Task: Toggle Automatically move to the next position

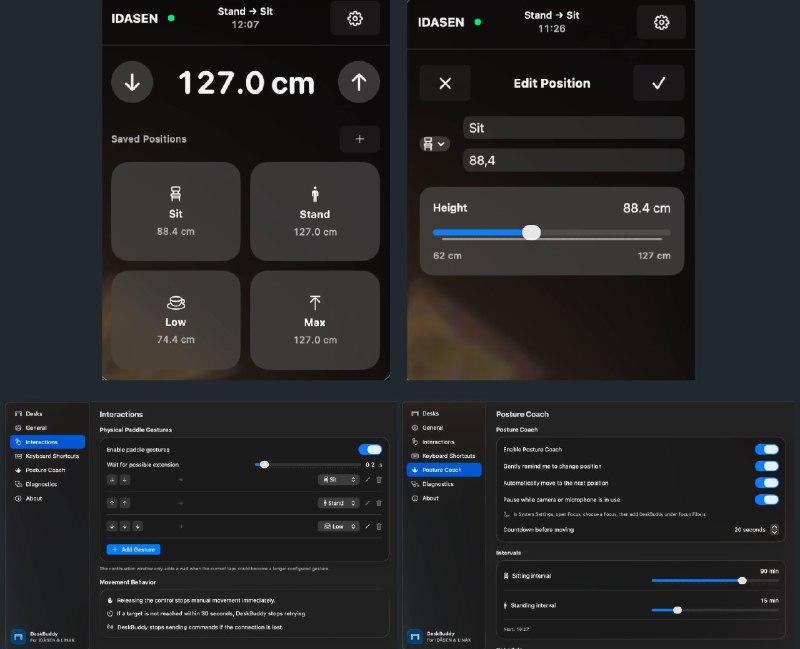Action: 767,483
